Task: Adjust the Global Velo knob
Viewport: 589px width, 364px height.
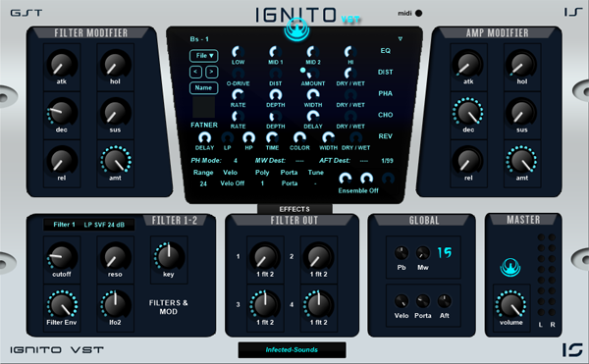Action: click(402, 301)
